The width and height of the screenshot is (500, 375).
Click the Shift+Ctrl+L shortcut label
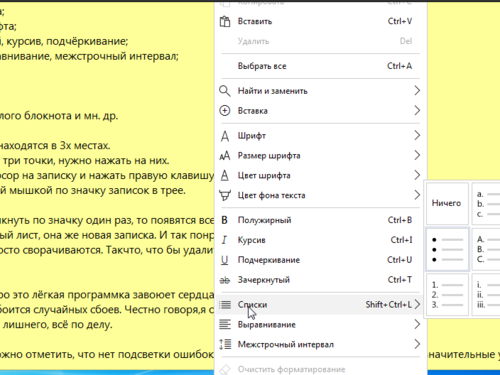point(389,304)
